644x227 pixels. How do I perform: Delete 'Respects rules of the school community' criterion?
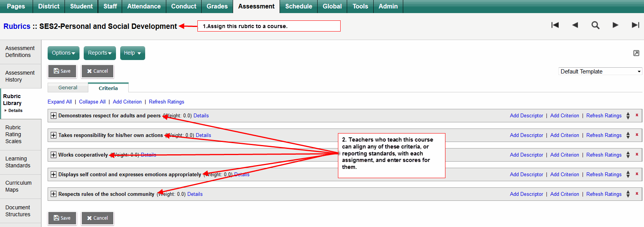(637, 194)
